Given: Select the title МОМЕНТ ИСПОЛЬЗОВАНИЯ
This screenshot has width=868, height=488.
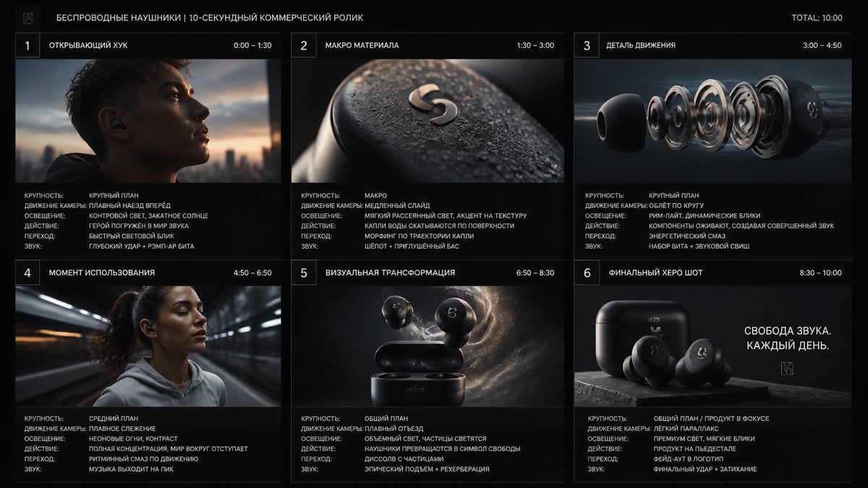Looking at the screenshot, I should 102,273.
